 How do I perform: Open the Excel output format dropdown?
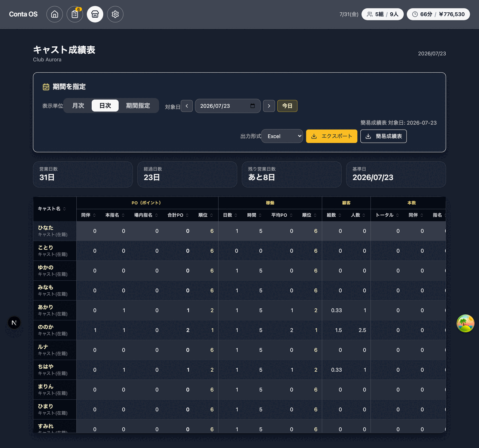coord(282,136)
